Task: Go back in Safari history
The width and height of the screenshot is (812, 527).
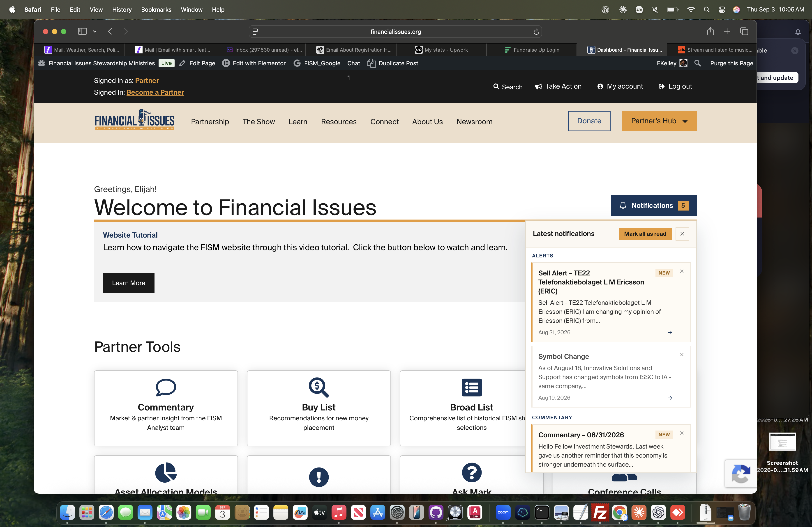Action: [110, 31]
